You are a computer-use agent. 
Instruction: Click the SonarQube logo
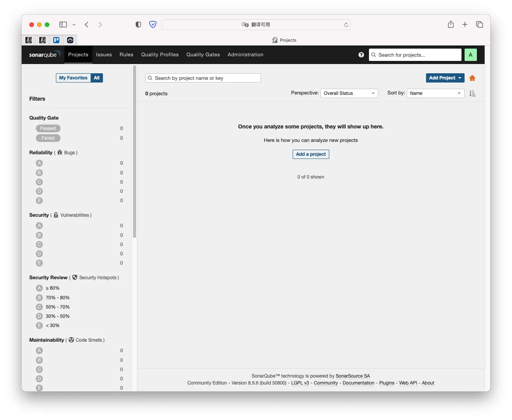[x=45, y=54]
